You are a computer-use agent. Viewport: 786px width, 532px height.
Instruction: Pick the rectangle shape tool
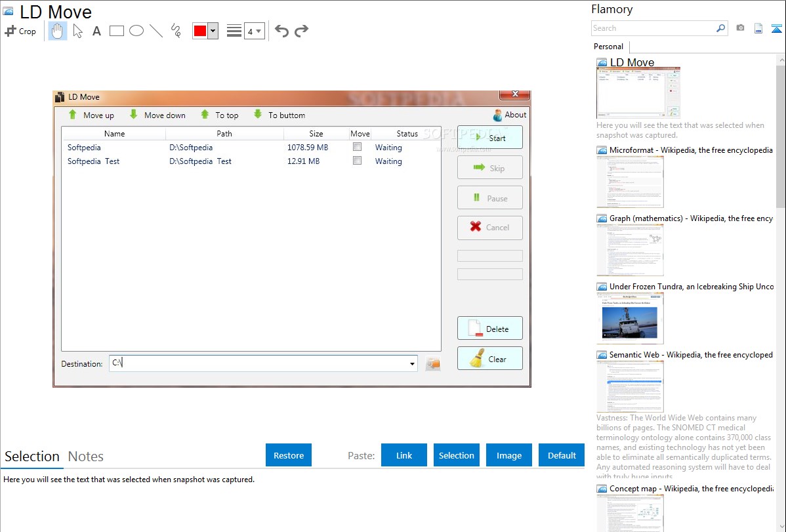[116, 31]
